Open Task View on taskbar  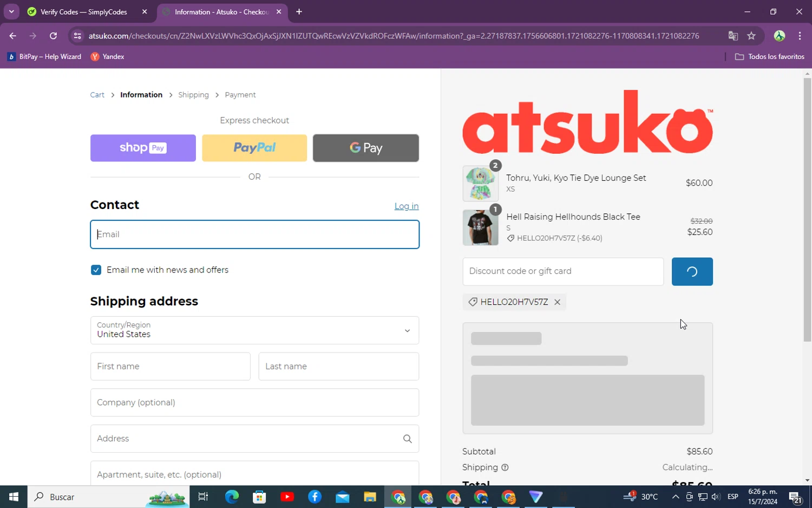click(204, 497)
